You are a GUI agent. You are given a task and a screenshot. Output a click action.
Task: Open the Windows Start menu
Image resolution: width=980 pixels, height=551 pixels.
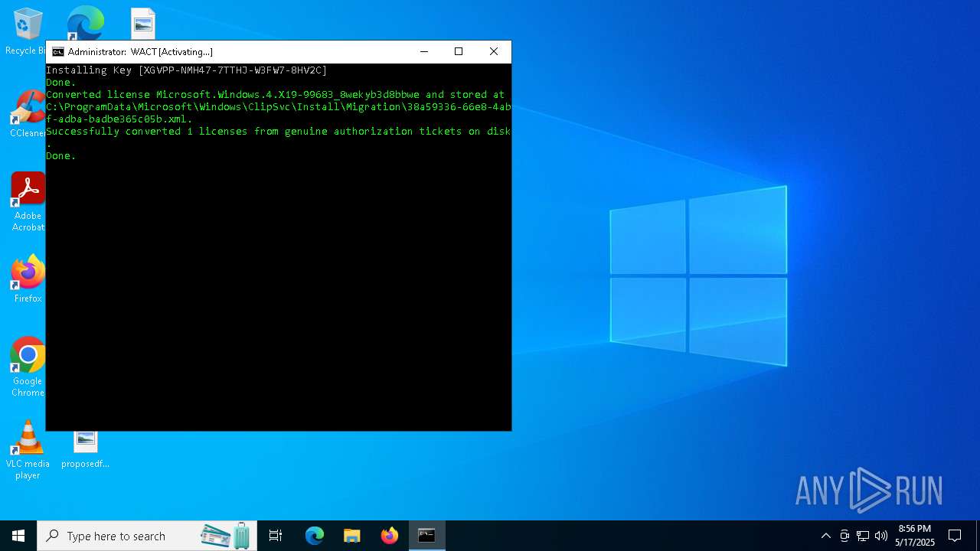[18, 536]
